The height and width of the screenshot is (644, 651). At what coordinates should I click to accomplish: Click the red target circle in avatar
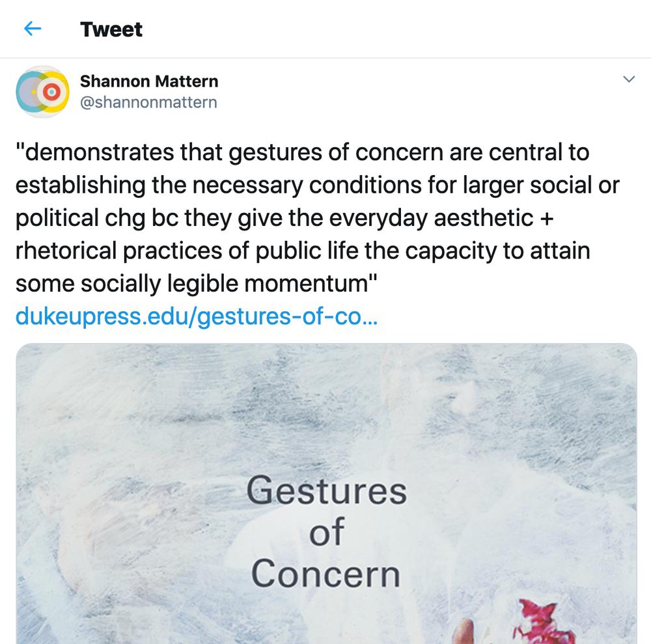click(51, 91)
